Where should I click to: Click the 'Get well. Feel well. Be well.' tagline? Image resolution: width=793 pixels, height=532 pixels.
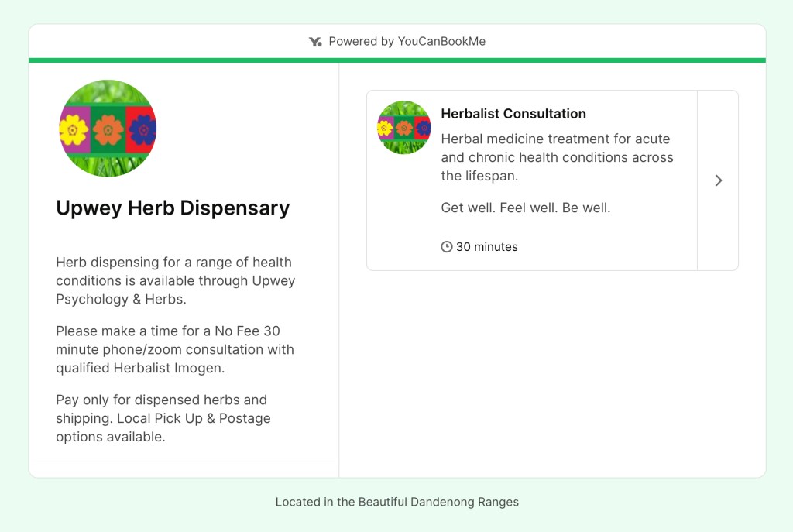pos(526,208)
